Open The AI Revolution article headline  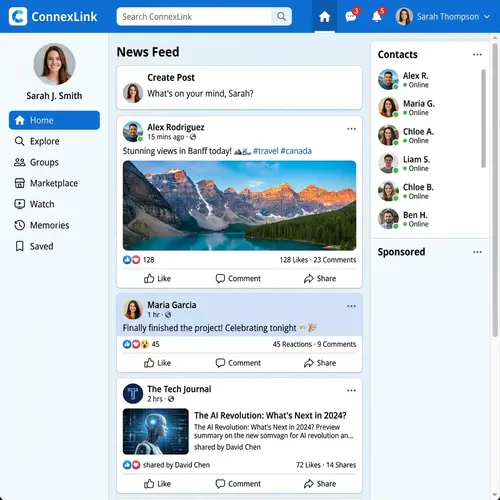270,416
